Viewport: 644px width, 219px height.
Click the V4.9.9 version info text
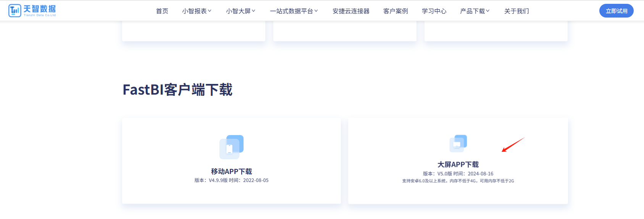[231, 180]
